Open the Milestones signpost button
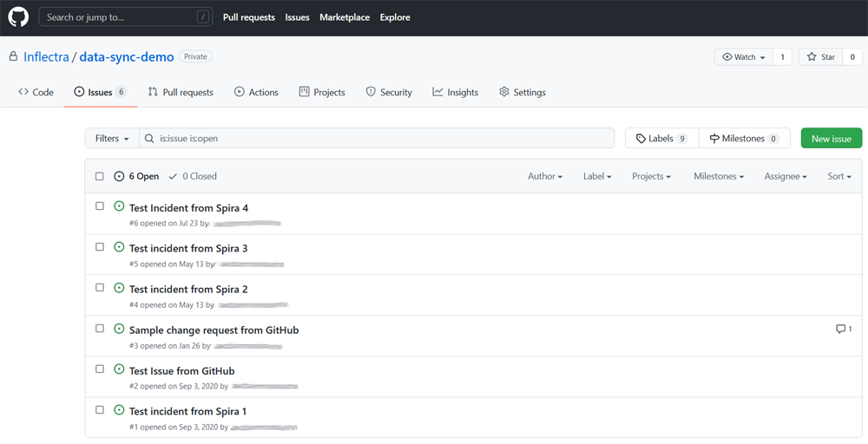The width and height of the screenshot is (868, 444). 744,139
